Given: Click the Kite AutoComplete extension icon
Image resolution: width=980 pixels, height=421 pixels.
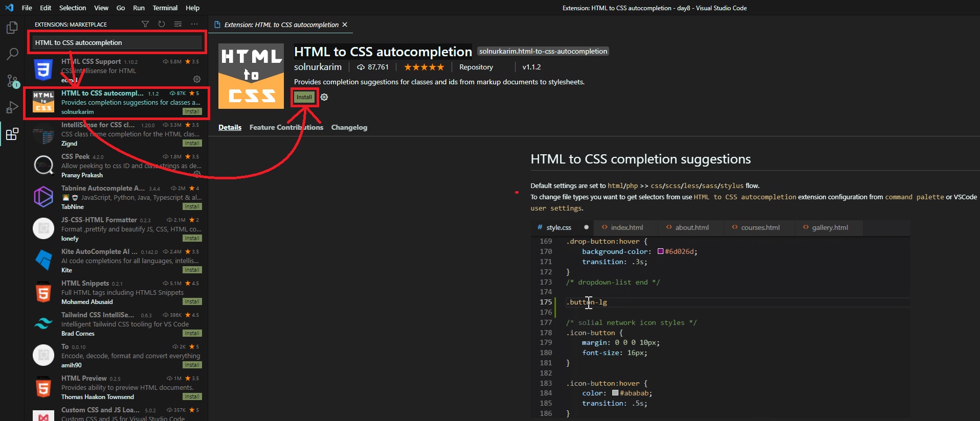Looking at the screenshot, I should [x=43, y=261].
